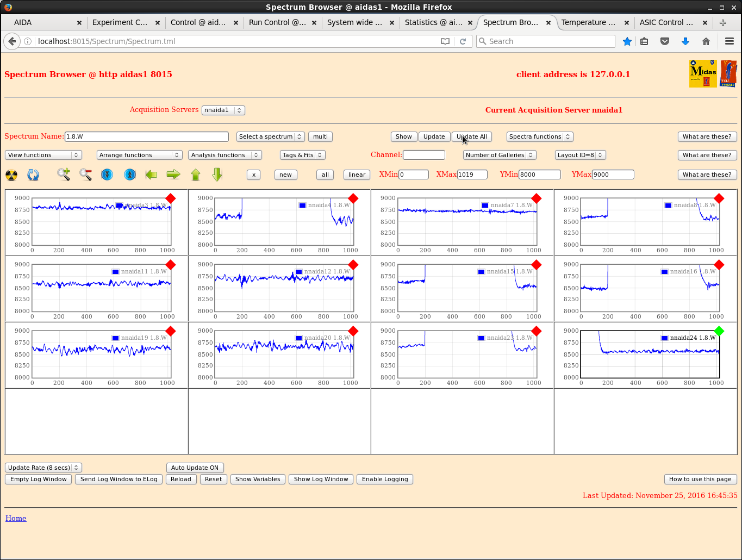This screenshot has width=742, height=560.
Task: Focus the YMax input field
Action: [x=613, y=175]
